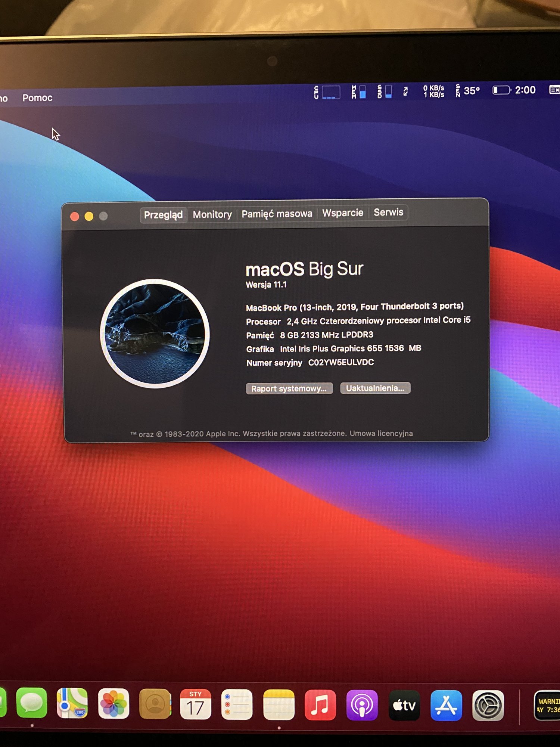Click the Intel Iris Plus Graphics 655 text

[x=351, y=348]
